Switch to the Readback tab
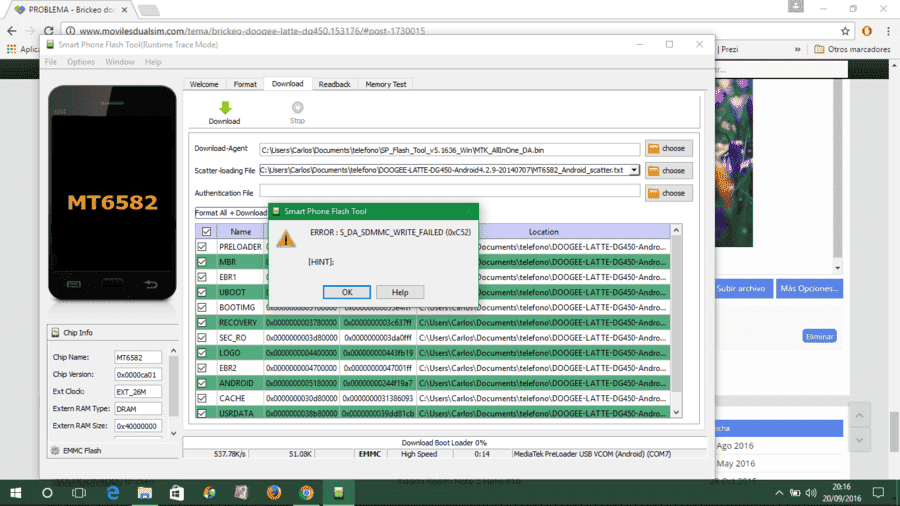Viewport: 900px width, 506px height. coord(335,84)
